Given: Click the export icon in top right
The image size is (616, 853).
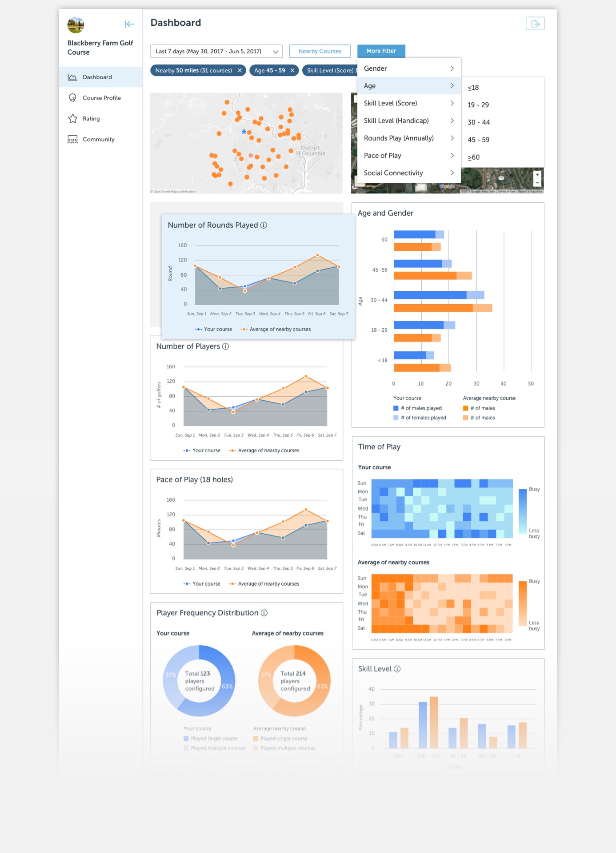Looking at the screenshot, I should [x=535, y=24].
